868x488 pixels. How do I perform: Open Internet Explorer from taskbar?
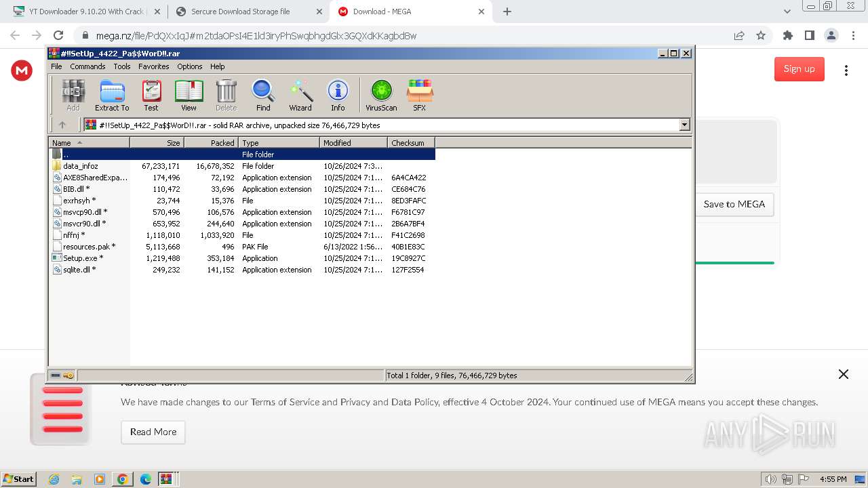54,479
